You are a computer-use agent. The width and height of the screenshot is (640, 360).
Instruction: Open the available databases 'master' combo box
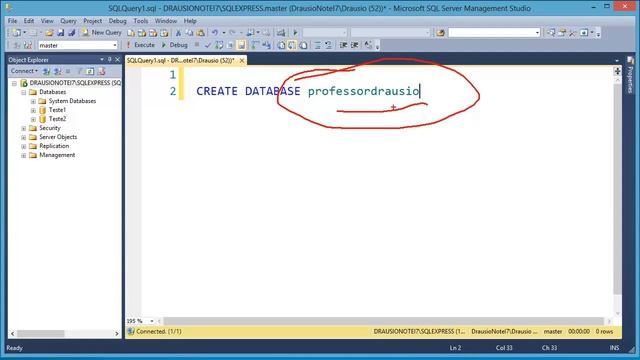(x=78, y=45)
